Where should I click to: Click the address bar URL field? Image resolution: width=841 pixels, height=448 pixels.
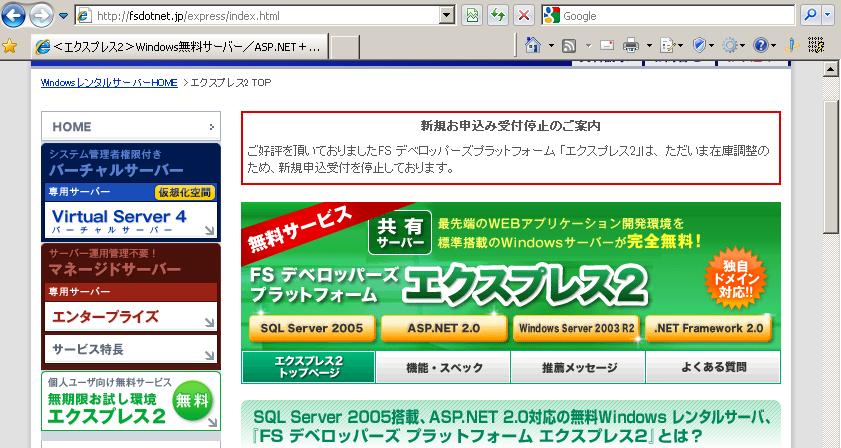coord(257,16)
